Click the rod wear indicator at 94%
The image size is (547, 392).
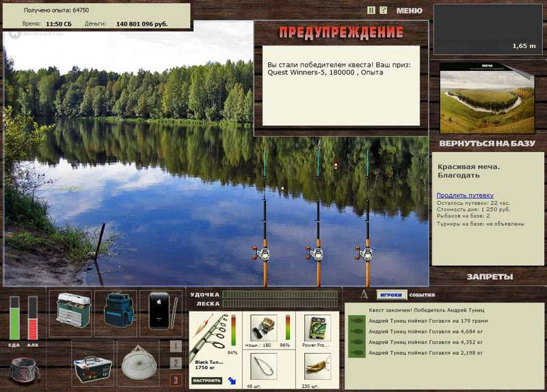[233, 330]
